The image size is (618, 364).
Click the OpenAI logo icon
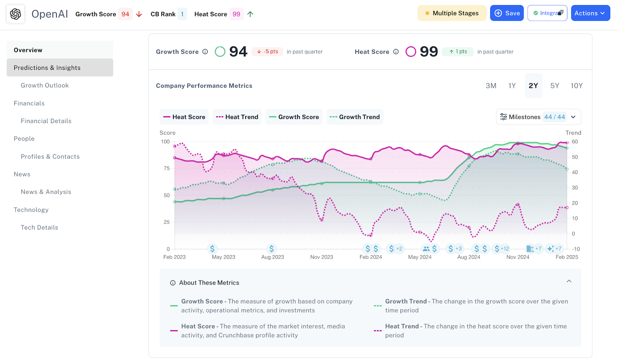(x=15, y=14)
